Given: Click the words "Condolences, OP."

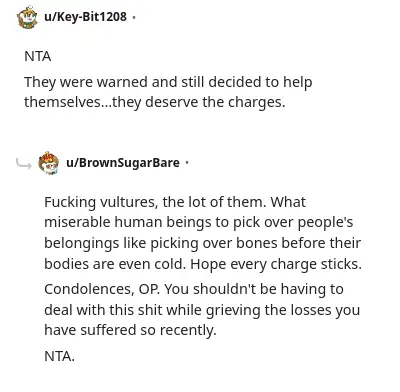Looking at the screenshot, I should click(102, 289).
